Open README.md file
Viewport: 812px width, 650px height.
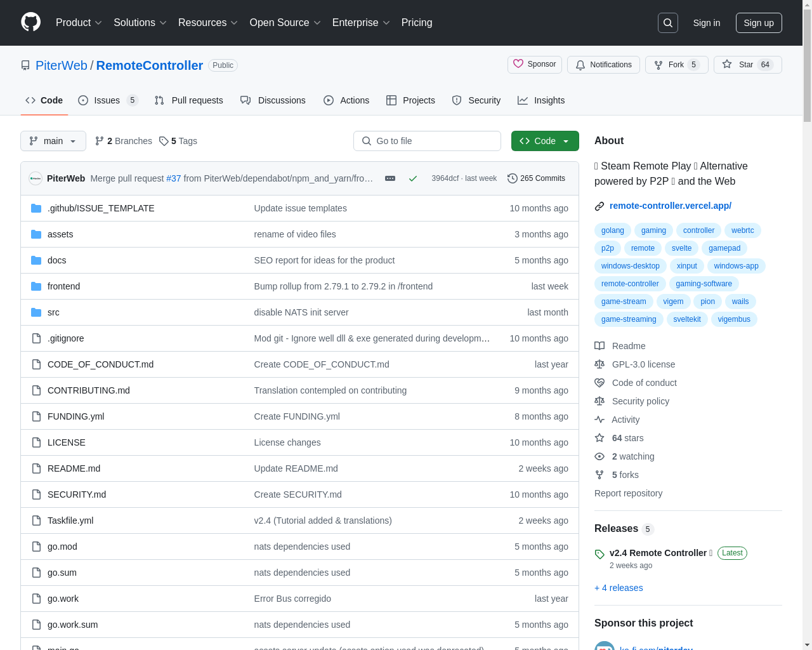click(x=74, y=468)
